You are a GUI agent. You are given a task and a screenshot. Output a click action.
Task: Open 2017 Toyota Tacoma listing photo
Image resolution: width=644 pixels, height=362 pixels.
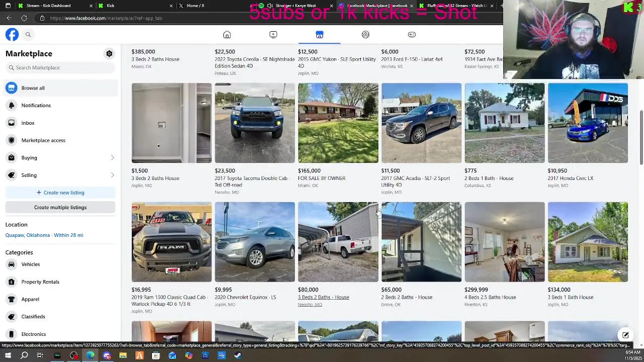[x=255, y=123]
